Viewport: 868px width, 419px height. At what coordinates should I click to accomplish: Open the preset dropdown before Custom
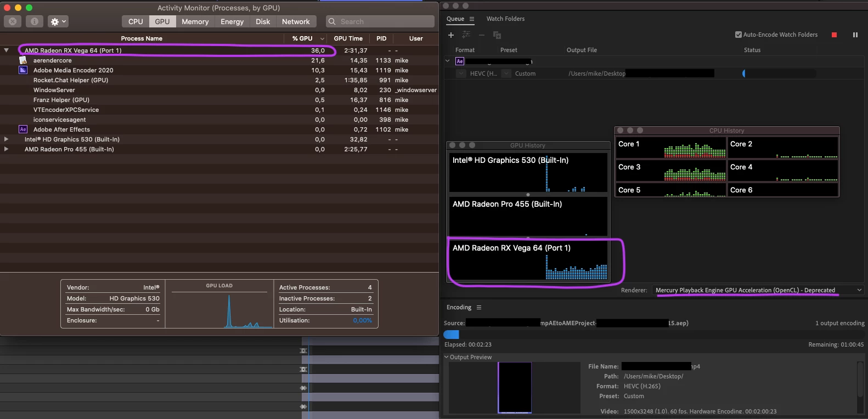click(506, 73)
